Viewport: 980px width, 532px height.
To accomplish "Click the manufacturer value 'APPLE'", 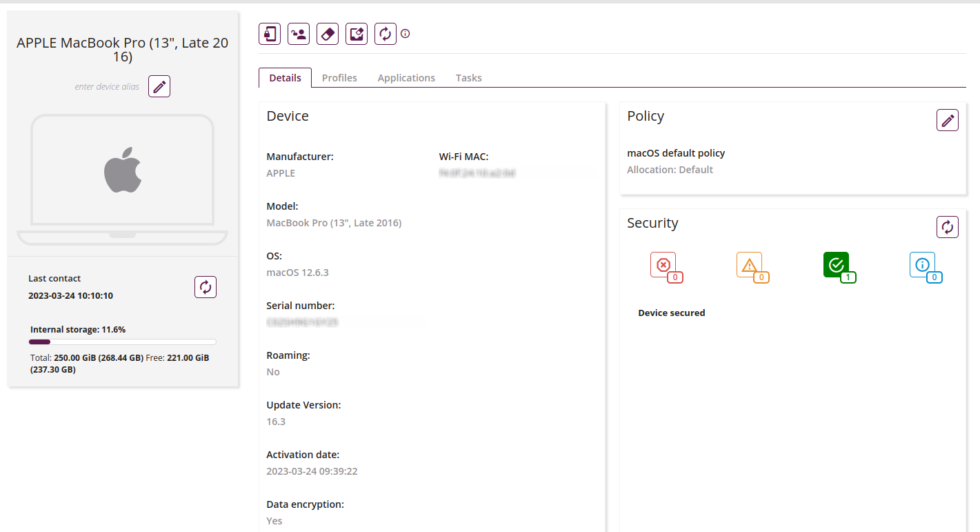I will point(281,173).
